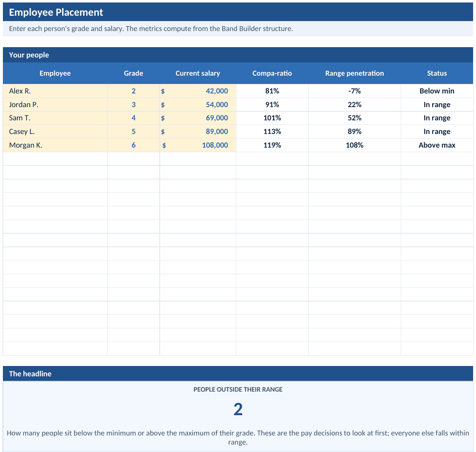Click the 101% compa-ratio value

(x=272, y=118)
